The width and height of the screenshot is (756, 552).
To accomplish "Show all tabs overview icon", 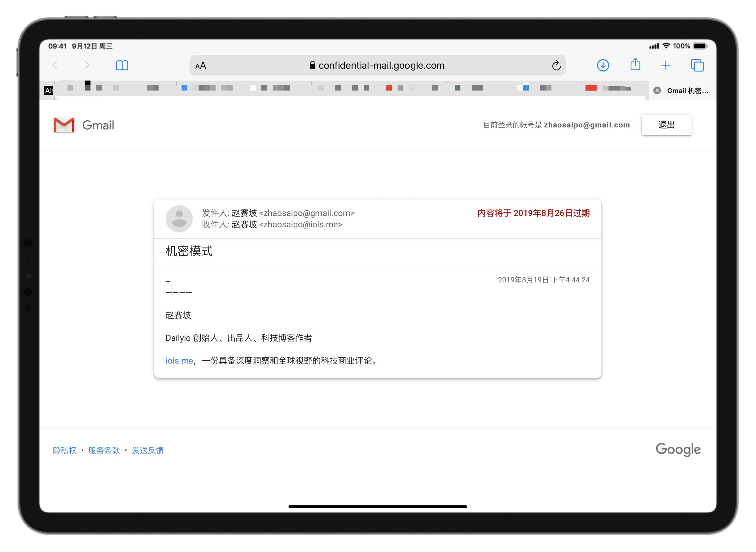I will [x=698, y=65].
